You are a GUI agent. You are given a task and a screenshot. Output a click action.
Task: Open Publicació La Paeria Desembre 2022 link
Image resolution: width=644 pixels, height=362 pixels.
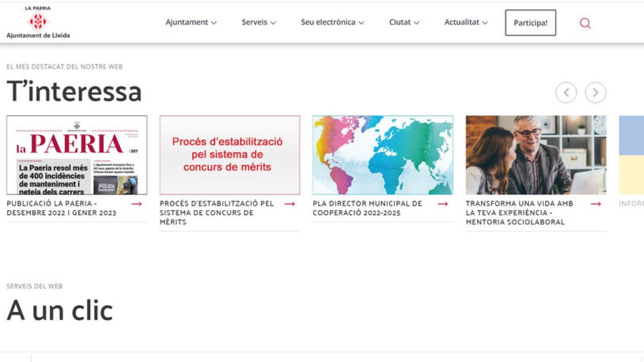(61, 208)
